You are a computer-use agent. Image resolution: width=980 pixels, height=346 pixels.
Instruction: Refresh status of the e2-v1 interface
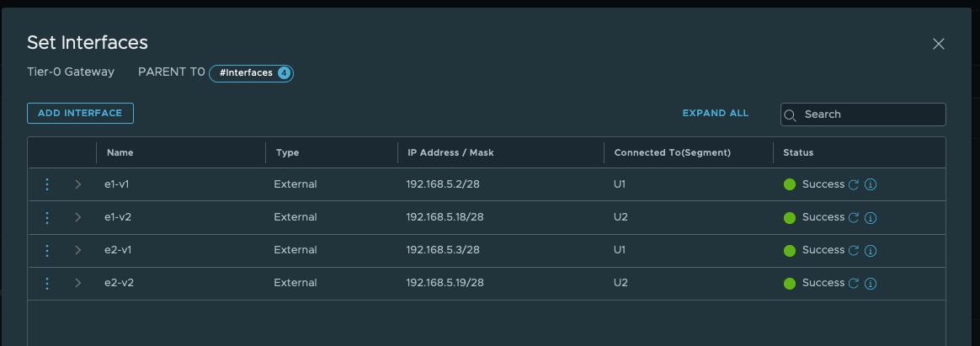coord(854,250)
